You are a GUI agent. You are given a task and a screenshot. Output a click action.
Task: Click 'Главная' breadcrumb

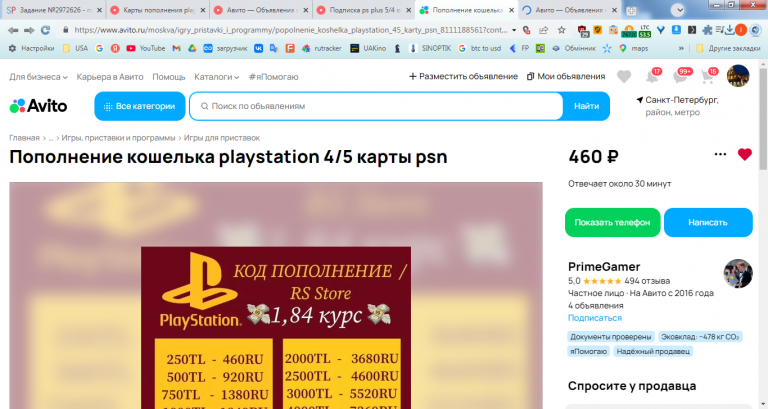click(24, 138)
